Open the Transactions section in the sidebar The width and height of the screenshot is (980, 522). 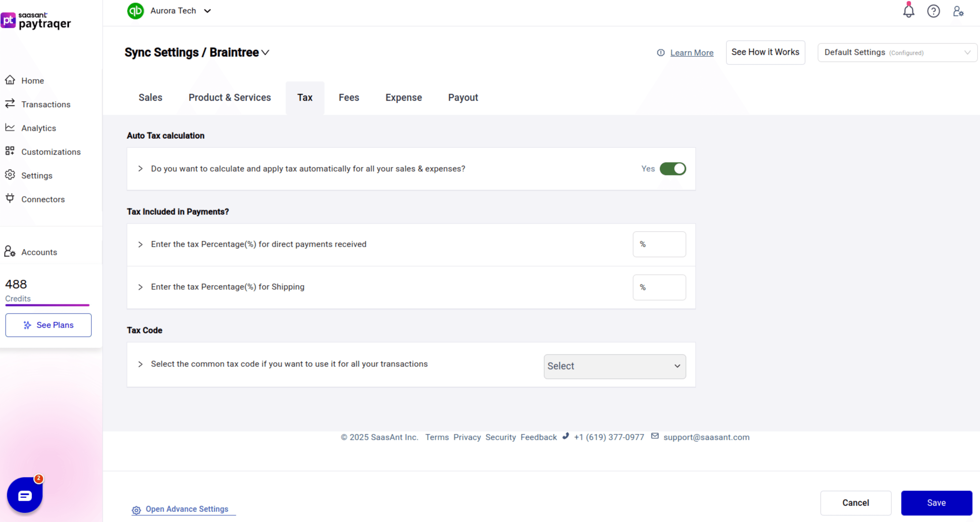click(45, 104)
